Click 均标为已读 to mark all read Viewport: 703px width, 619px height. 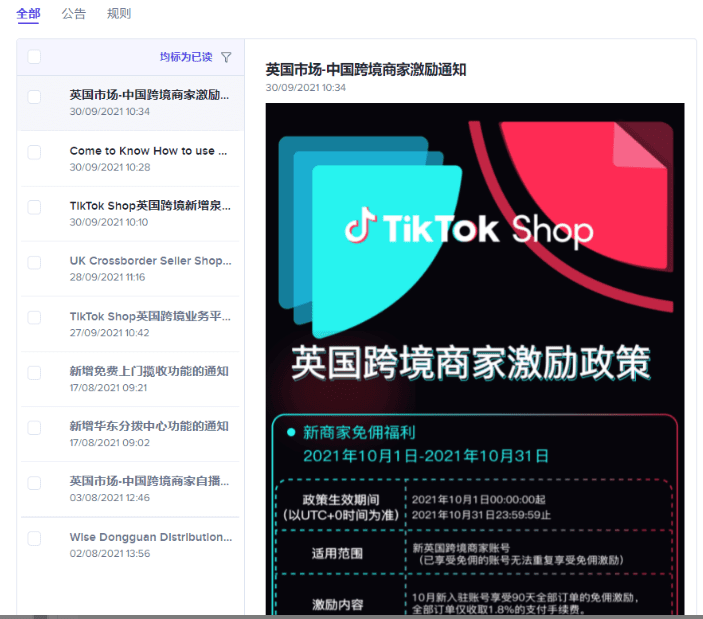(x=186, y=57)
